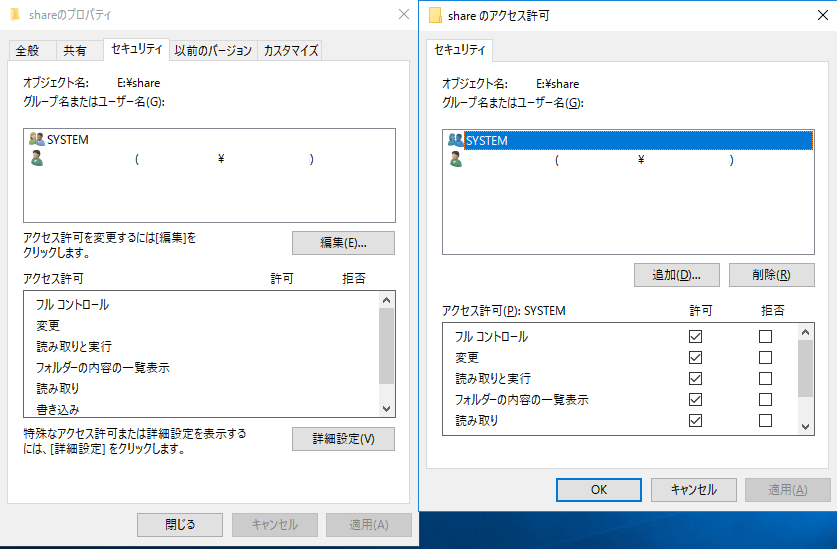The image size is (837, 549).
Task: Open 詳細設定(V) advanced settings
Action: 343,439
